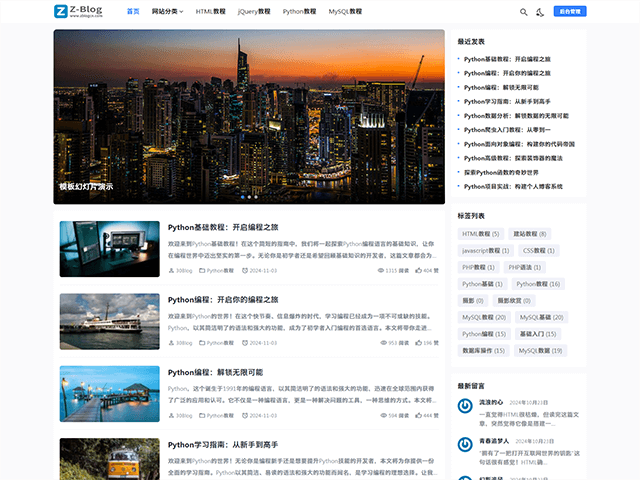Select the 摄影欣赏 (0) tag
640x480 pixels.
(x=514, y=301)
